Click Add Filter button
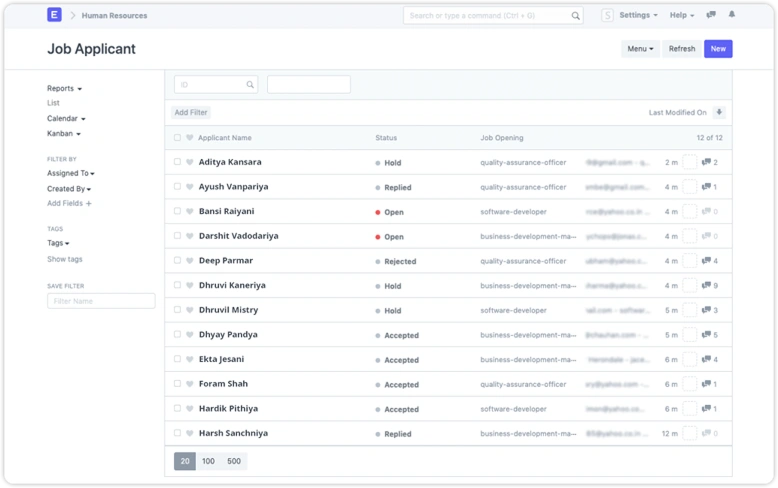This screenshot has height=488, width=778. pos(191,113)
